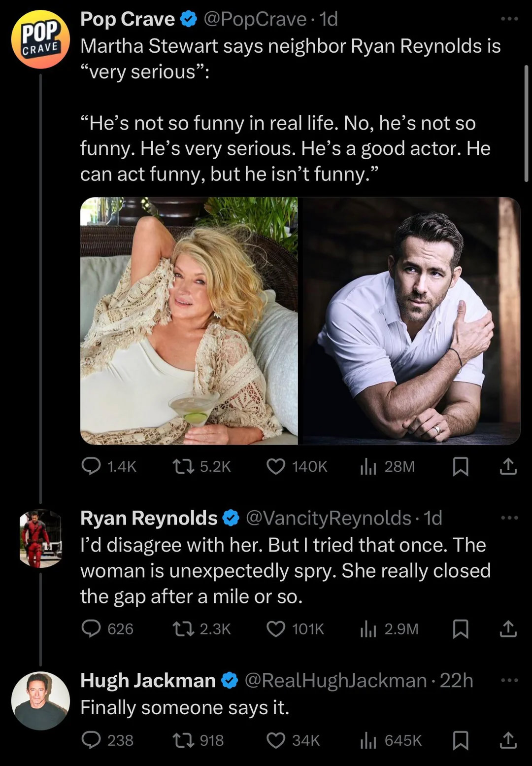Retweet Ryan Reynolds' reply
The image size is (532, 766).
tap(183, 628)
